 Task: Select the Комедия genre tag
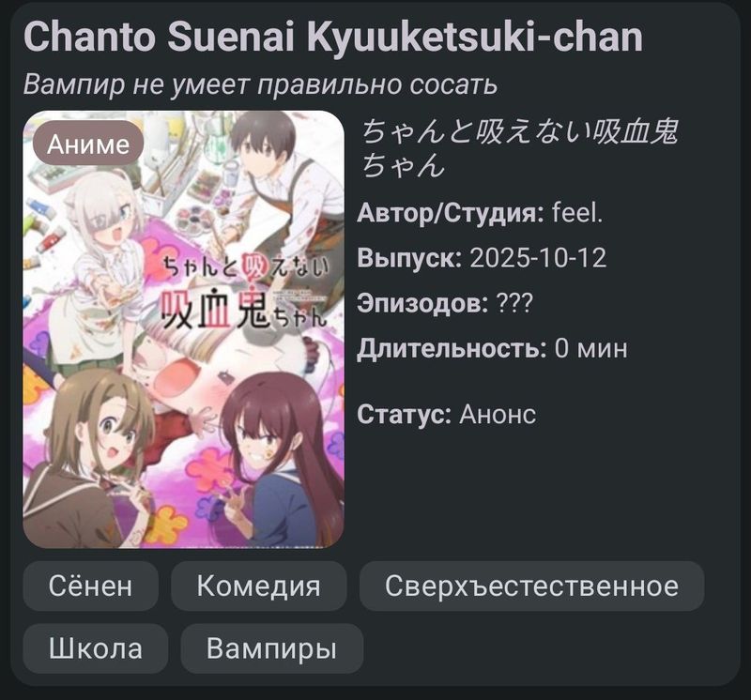(x=259, y=586)
